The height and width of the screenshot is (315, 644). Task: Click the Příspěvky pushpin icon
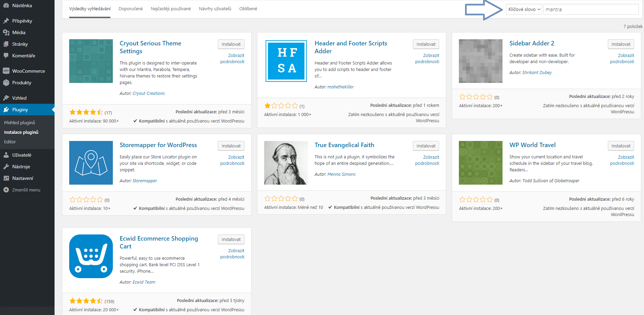(6, 21)
